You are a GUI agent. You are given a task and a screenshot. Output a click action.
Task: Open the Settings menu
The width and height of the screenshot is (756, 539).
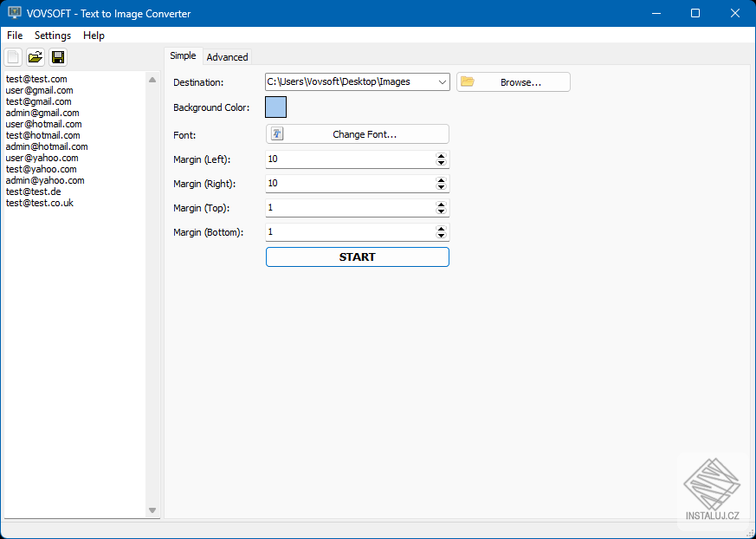(x=53, y=36)
